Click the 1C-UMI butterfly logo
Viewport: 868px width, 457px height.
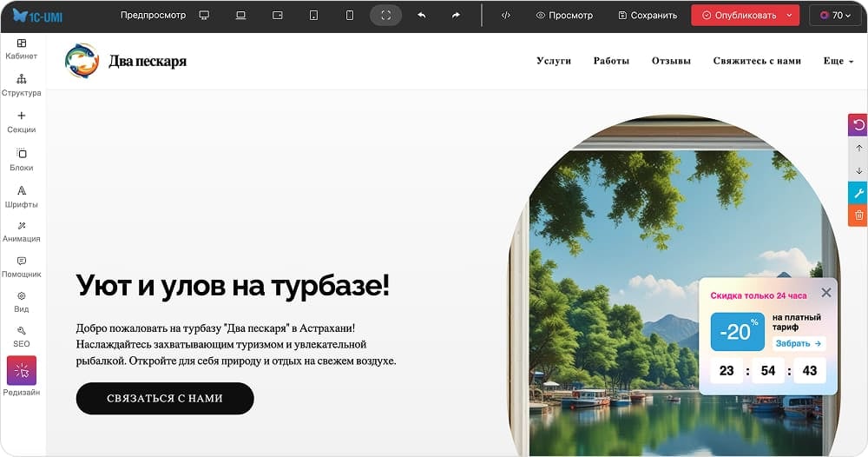click(x=37, y=16)
